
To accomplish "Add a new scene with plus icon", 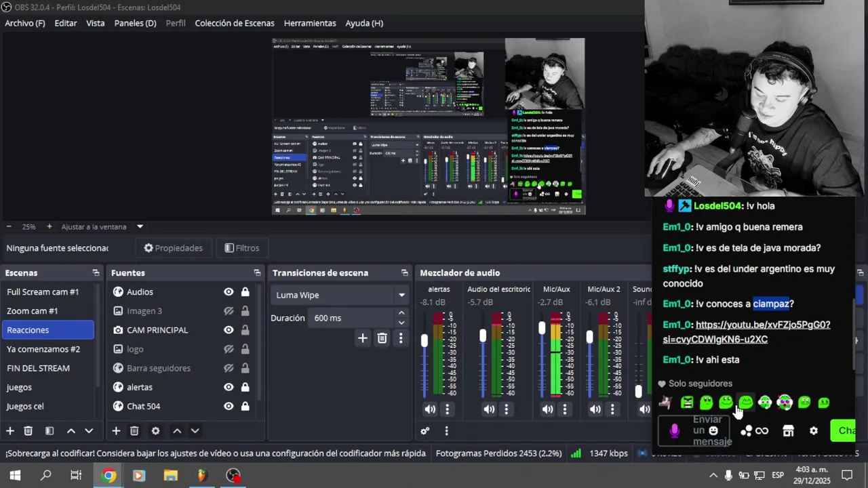I will click(x=10, y=431).
